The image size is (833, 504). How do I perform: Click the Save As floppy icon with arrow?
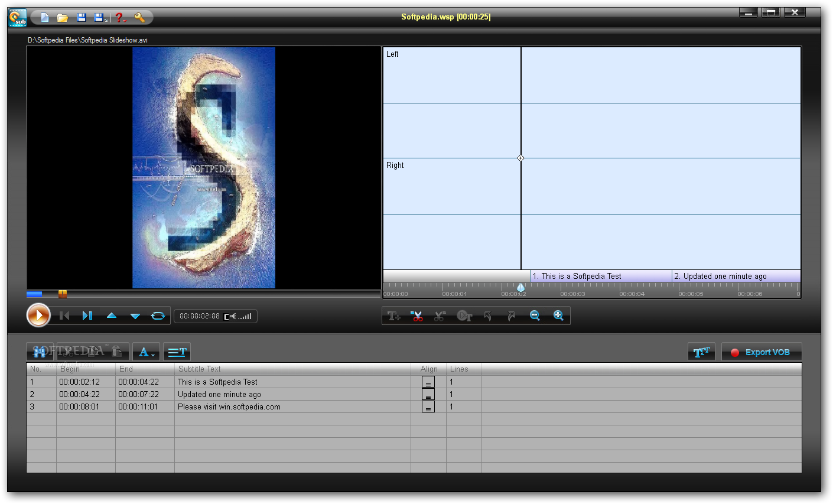tap(101, 18)
